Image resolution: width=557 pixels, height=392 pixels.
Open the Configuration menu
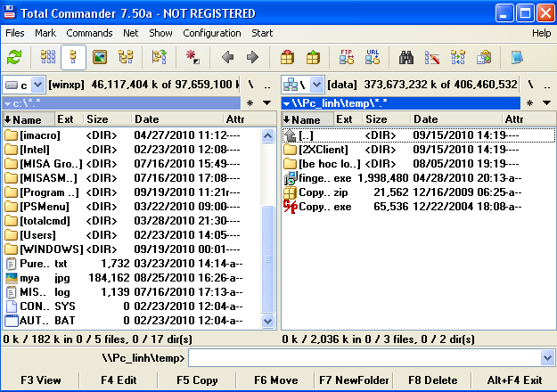pos(212,33)
